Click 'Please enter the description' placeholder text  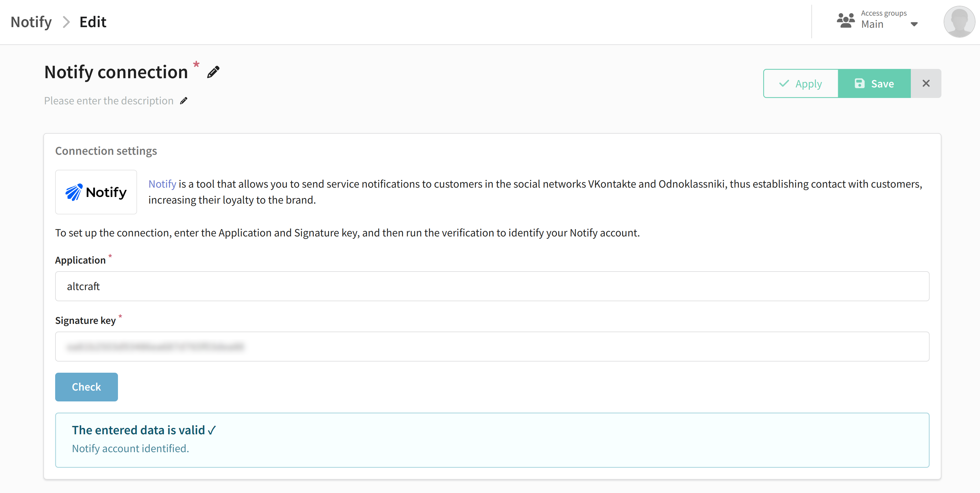pyautogui.click(x=109, y=101)
